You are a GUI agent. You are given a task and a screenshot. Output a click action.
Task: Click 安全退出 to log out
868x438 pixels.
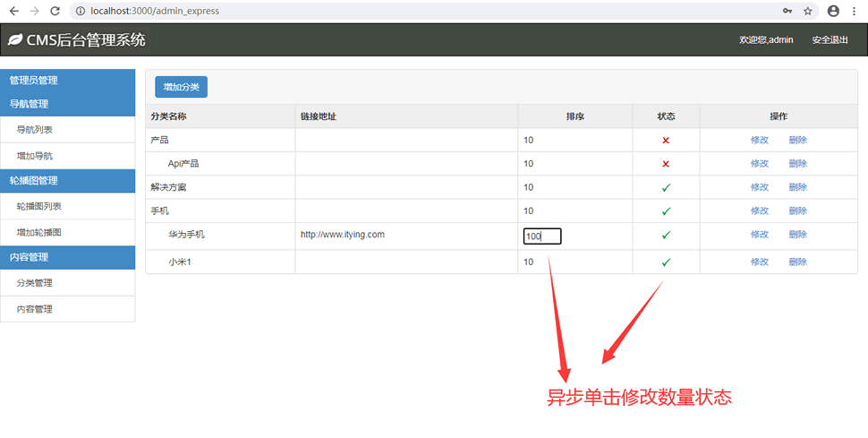point(830,40)
